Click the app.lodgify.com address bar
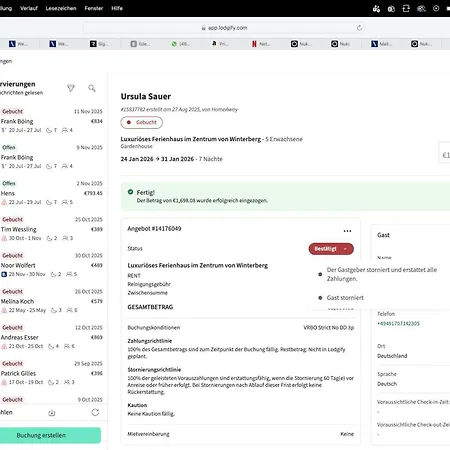 tap(224, 28)
